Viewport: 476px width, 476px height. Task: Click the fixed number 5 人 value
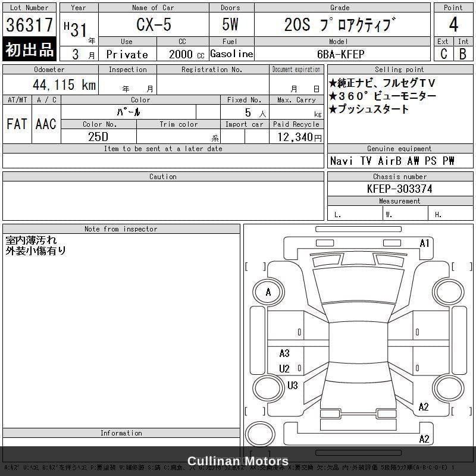(255, 113)
